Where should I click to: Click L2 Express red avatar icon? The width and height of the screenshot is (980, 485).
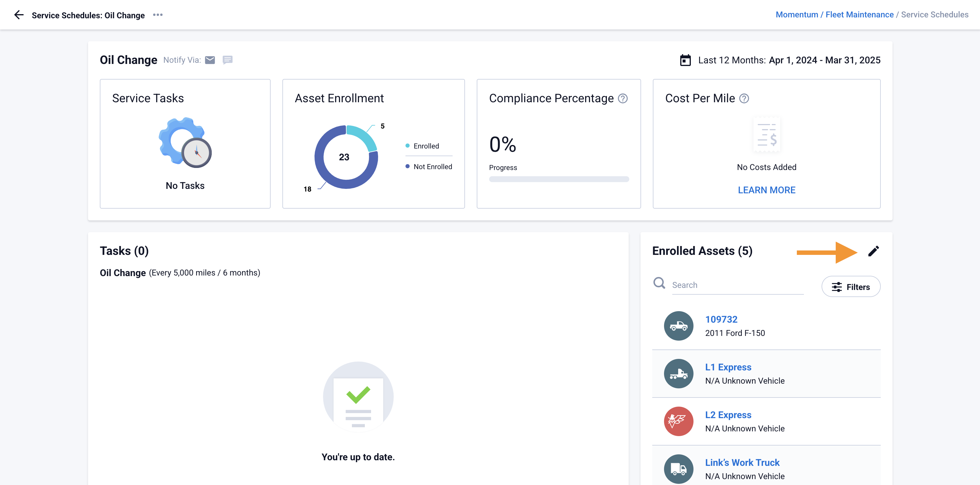[x=678, y=421]
